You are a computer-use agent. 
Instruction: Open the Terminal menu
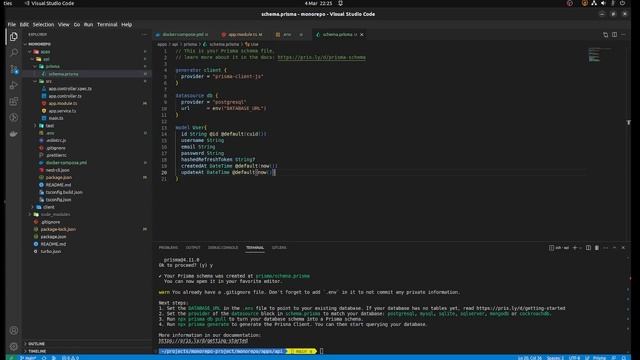click(107, 24)
